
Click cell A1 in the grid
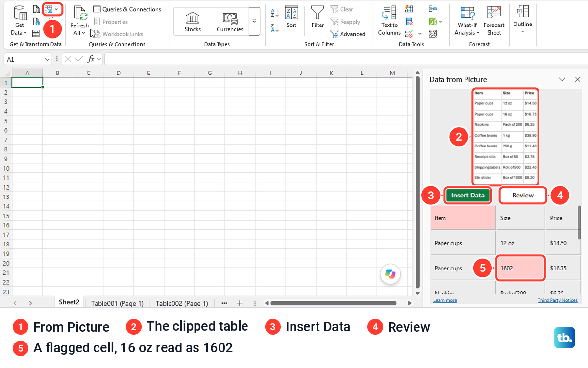point(27,82)
